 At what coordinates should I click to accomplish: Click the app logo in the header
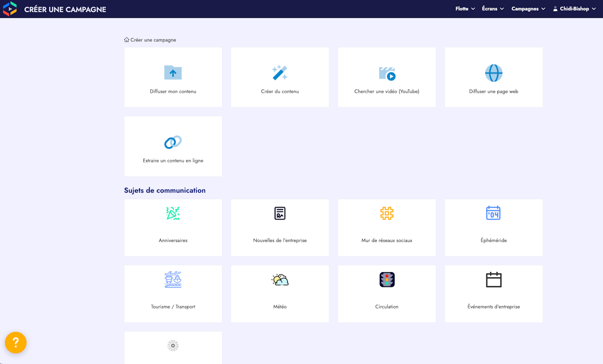(10, 9)
